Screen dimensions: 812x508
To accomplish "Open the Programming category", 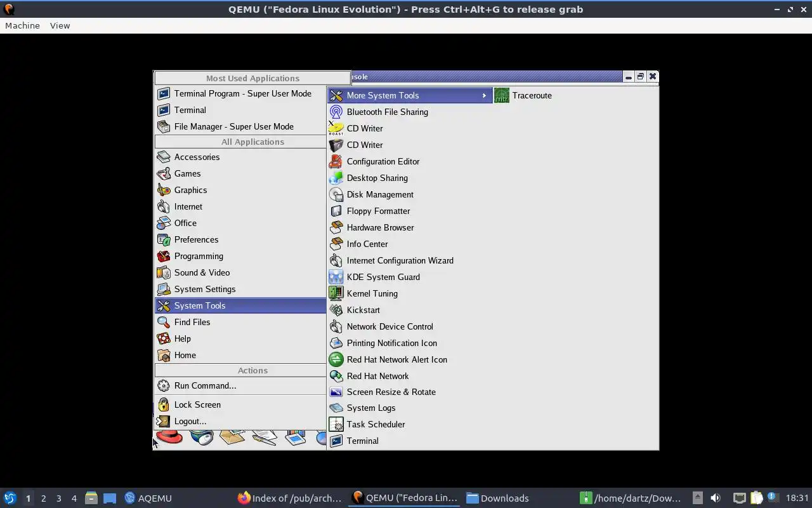I will pyautogui.click(x=240, y=256).
